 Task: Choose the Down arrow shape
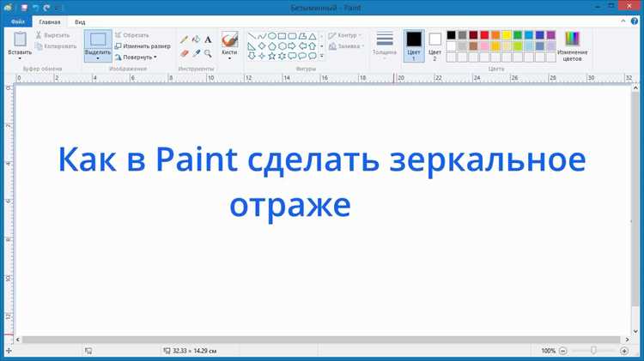pyautogui.click(x=252, y=56)
